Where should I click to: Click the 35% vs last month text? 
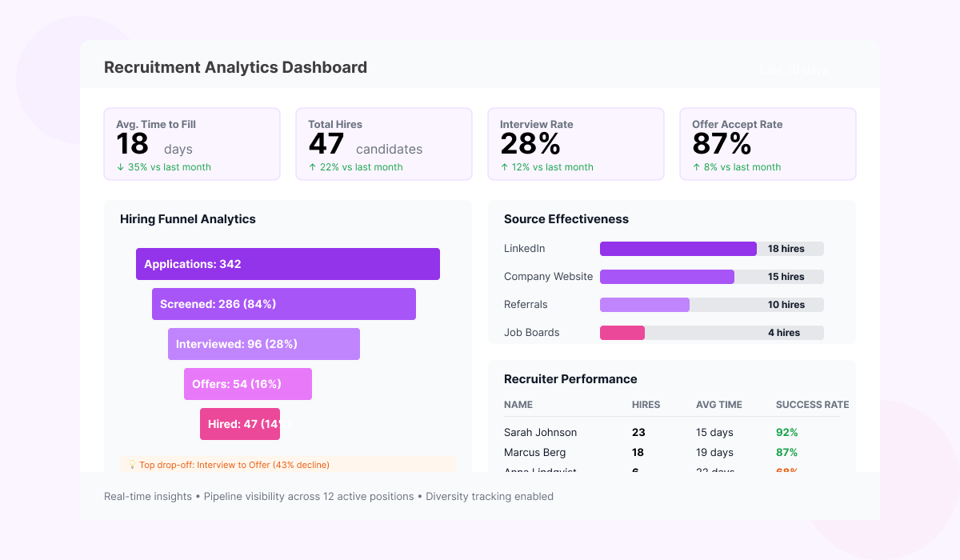pyautogui.click(x=170, y=167)
